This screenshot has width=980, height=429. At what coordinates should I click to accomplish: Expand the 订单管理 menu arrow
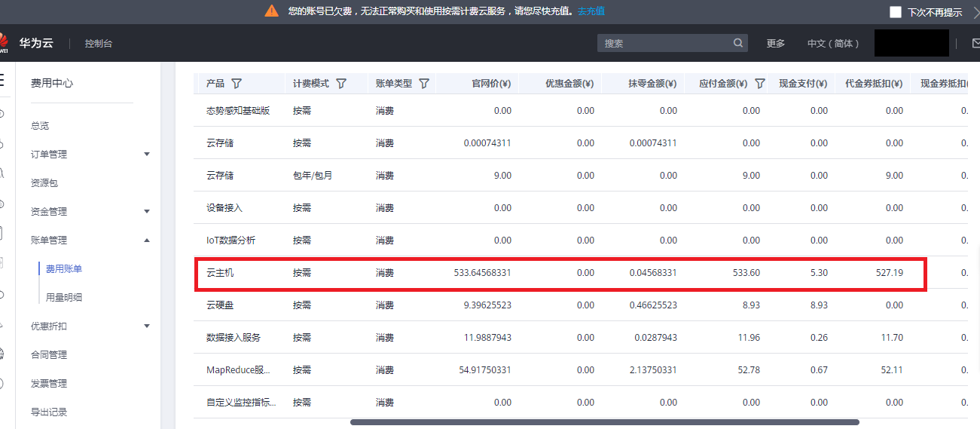coord(147,155)
